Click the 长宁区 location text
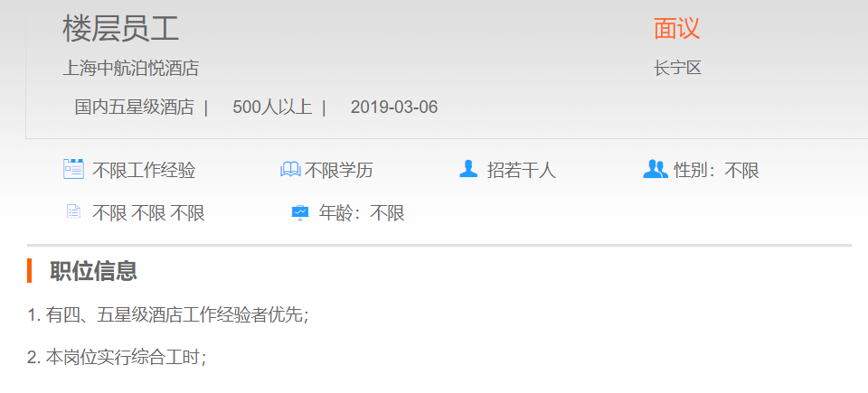Viewport: 868px width, 393px height. tap(677, 69)
